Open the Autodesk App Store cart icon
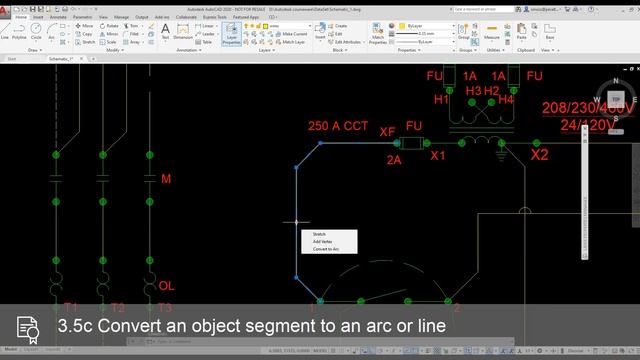The width and height of the screenshot is (640, 360). (567, 9)
